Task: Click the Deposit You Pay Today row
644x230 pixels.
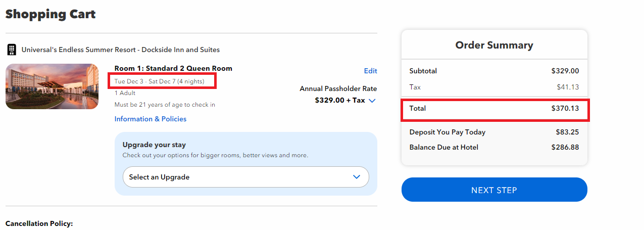Action: tap(494, 132)
